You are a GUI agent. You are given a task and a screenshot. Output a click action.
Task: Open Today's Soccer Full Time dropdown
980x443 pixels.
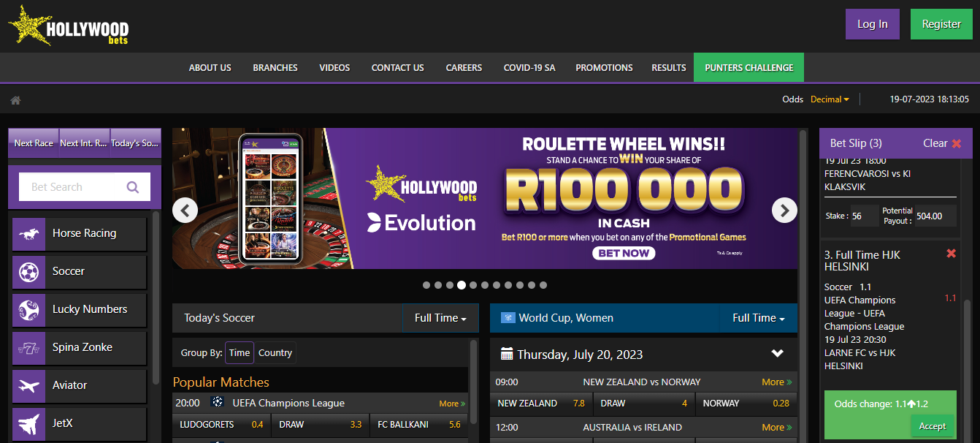(x=440, y=318)
